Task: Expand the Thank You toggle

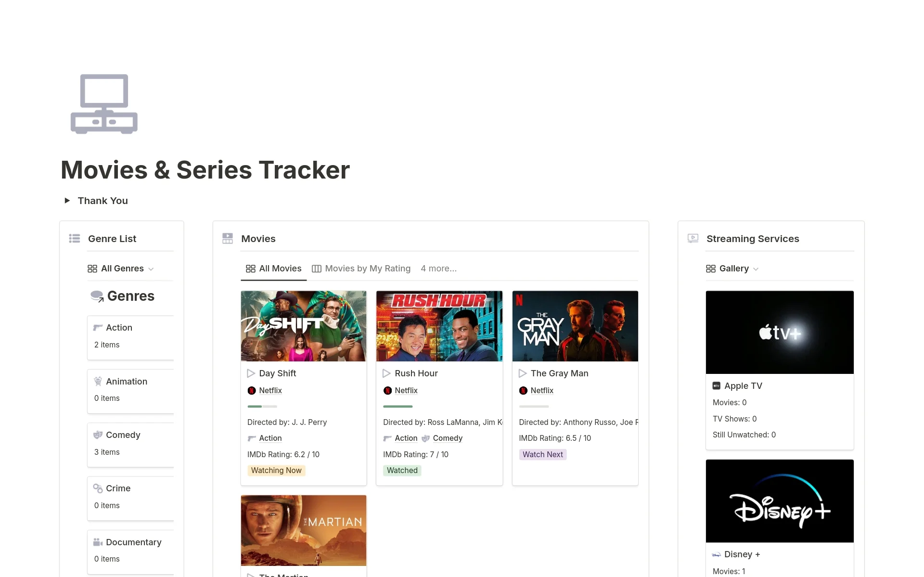Action: pyautogui.click(x=67, y=201)
